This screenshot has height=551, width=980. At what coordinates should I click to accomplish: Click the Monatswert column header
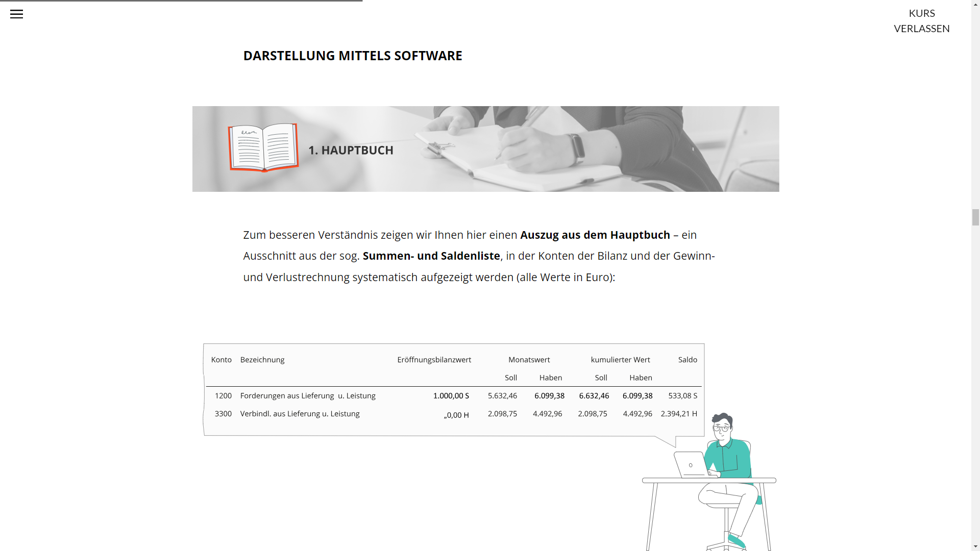tap(529, 360)
